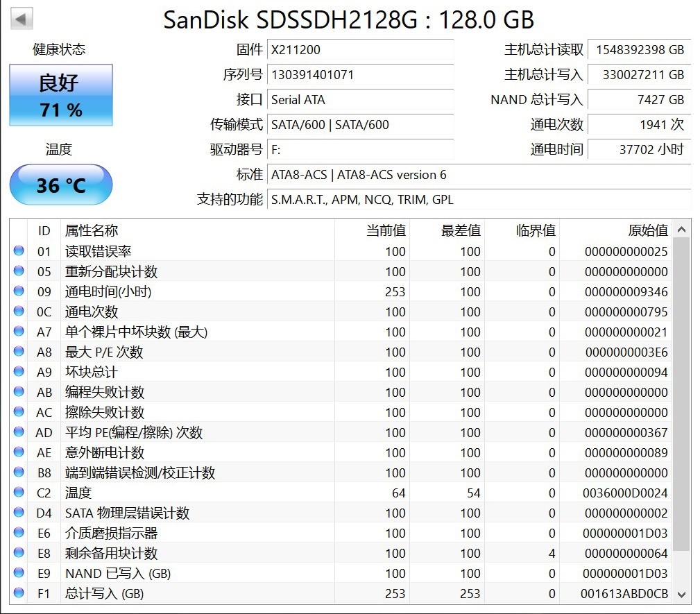Screen dimensions: 700x614
Task: Click the status orb beside 坏块总计
Action: pyautogui.click(x=19, y=372)
